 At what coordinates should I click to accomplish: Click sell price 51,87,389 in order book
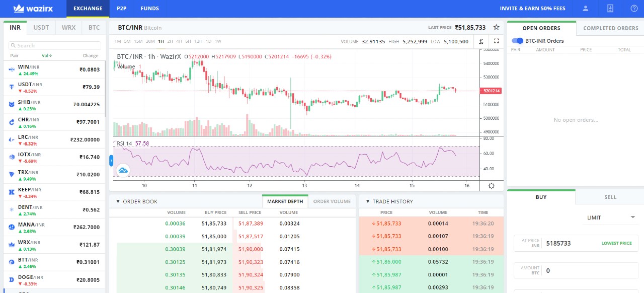[x=251, y=224]
